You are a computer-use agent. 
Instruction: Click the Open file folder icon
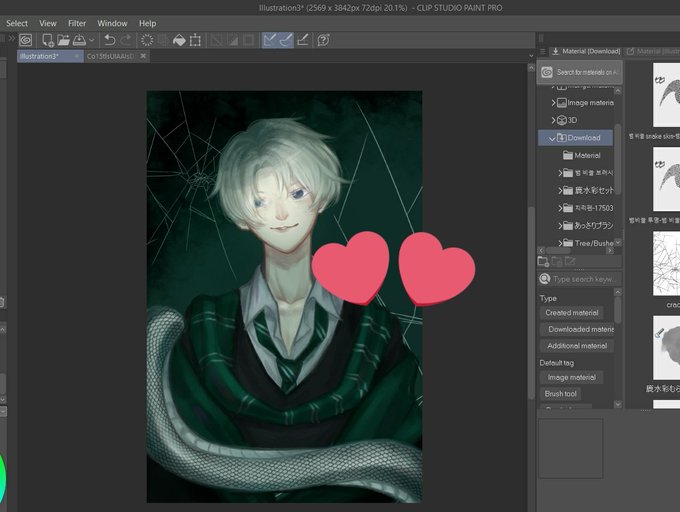(63, 40)
